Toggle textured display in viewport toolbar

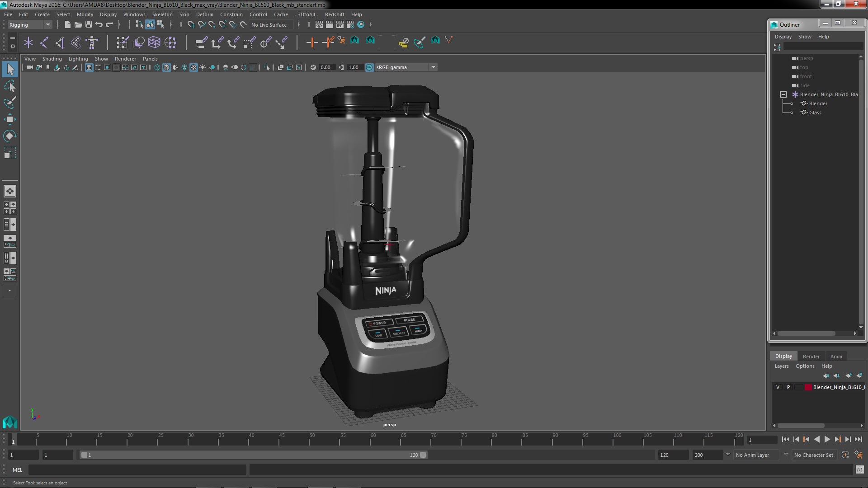(x=193, y=67)
